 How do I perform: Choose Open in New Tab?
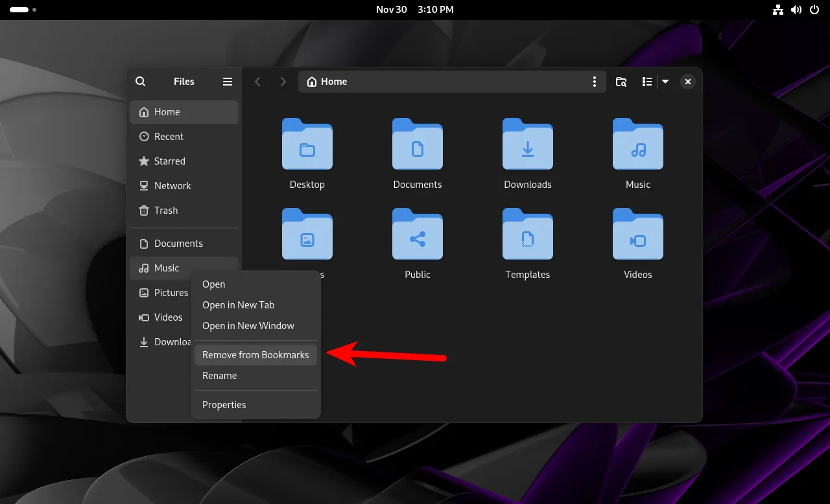[x=239, y=305]
